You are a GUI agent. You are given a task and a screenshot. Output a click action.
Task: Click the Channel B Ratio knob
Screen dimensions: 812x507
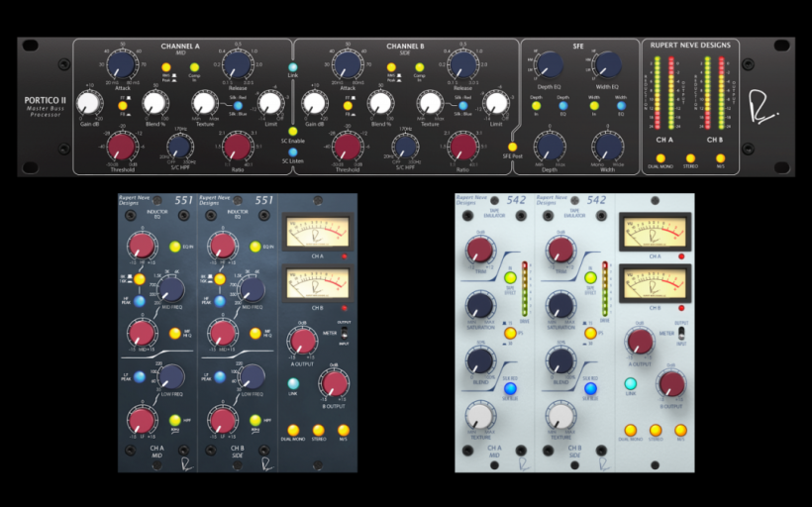463,147
